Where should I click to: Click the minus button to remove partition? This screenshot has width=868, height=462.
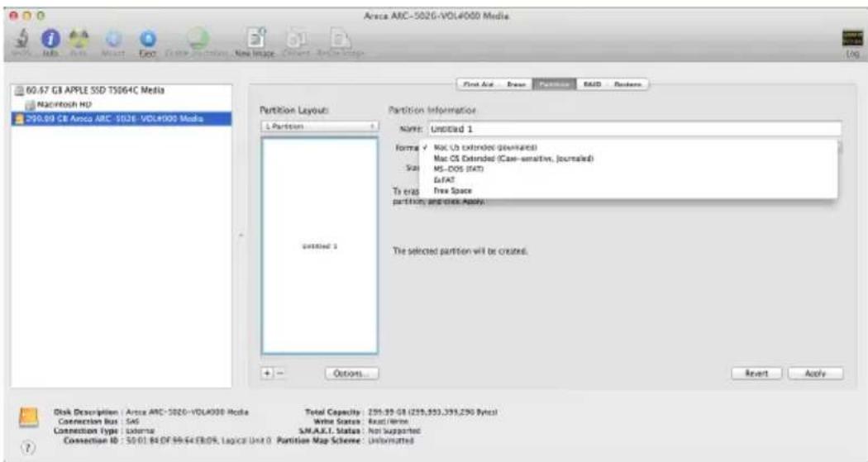pos(280,374)
